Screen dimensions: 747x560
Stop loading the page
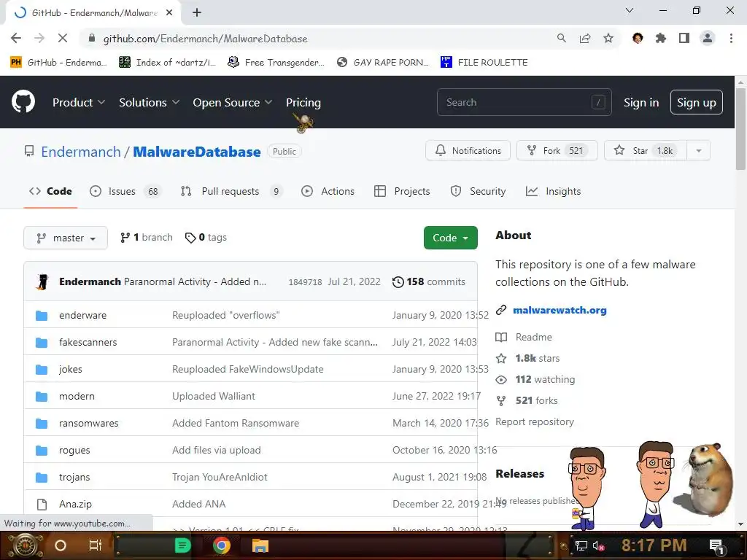tap(63, 38)
